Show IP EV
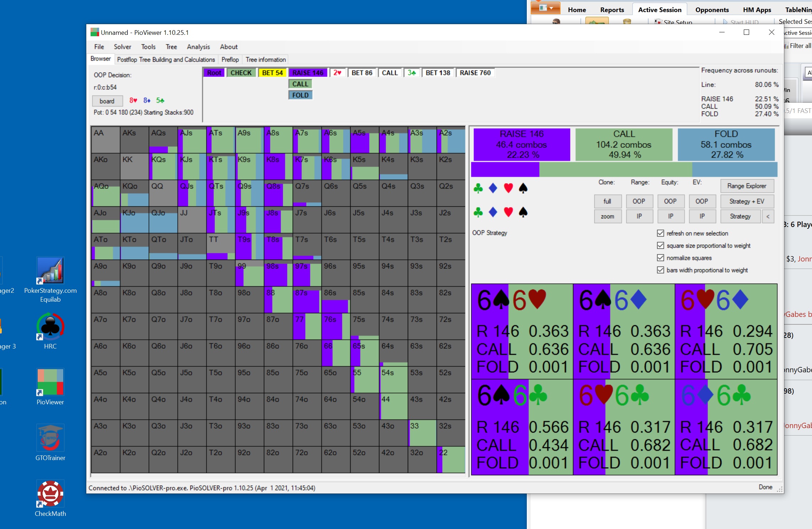 tap(702, 216)
